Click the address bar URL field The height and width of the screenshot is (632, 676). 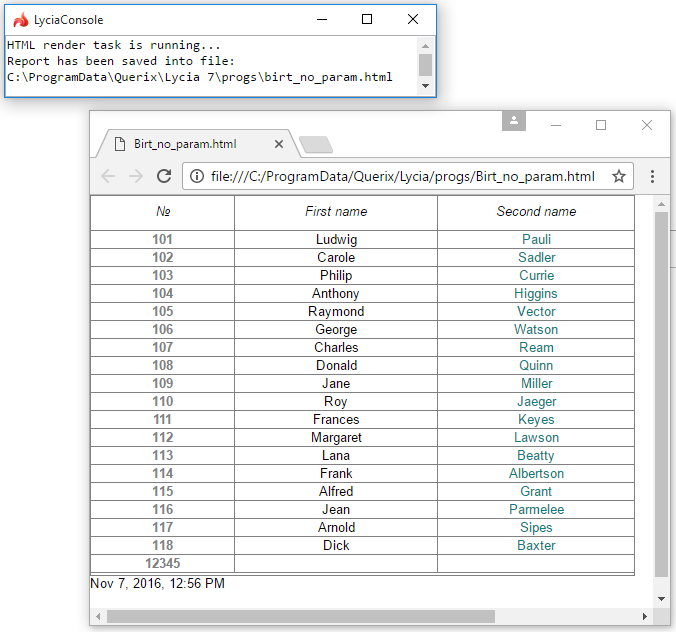click(400, 176)
